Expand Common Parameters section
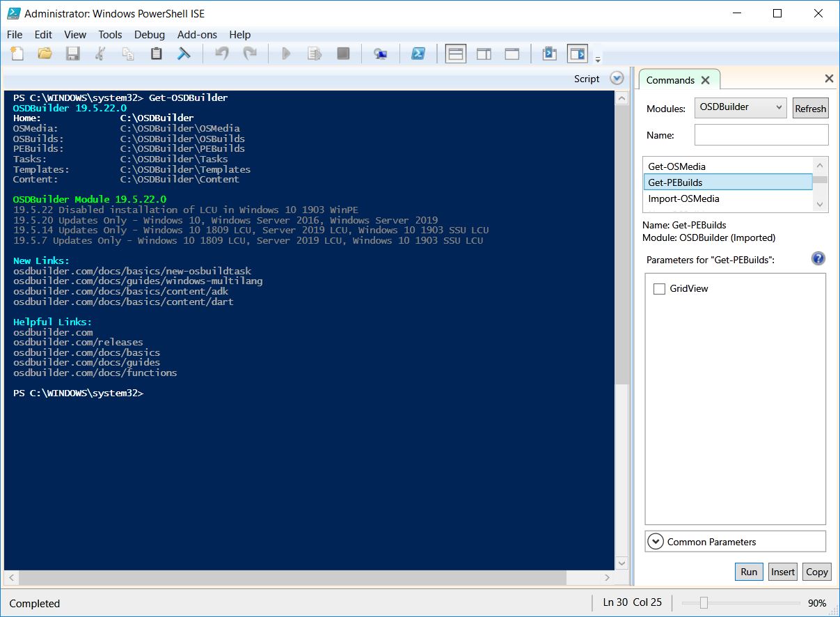The height and width of the screenshot is (617, 840). coord(655,542)
